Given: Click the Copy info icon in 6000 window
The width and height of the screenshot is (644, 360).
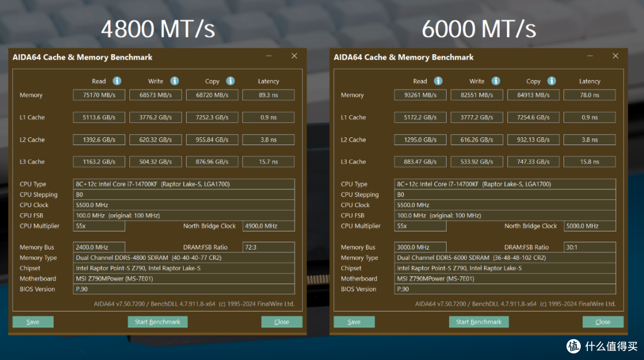Looking at the screenshot, I should [x=552, y=81].
